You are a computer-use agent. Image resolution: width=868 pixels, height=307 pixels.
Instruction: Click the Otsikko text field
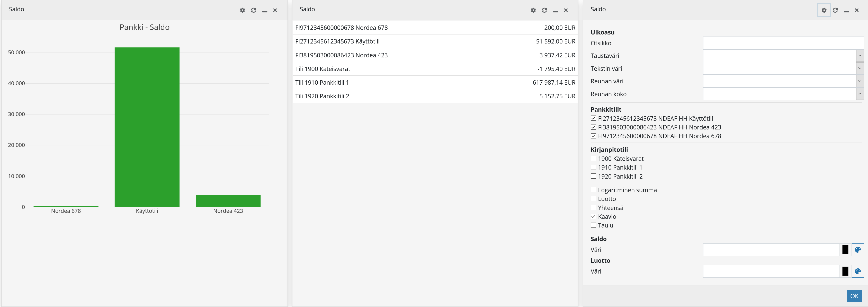pyautogui.click(x=783, y=43)
